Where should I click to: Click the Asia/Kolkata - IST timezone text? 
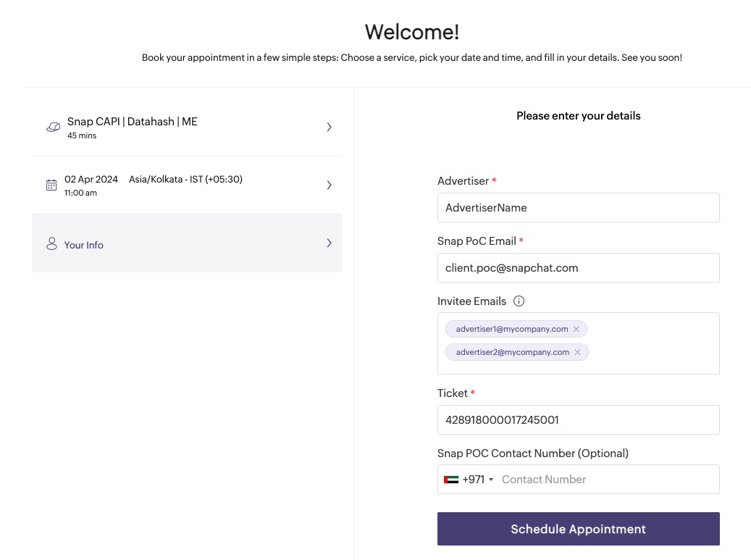tap(186, 179)
